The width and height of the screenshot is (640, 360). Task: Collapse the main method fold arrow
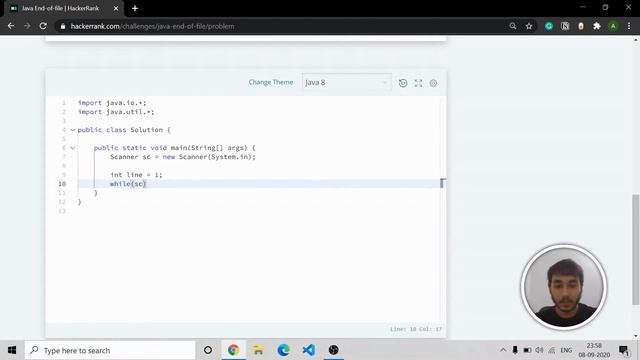(73, 148)
